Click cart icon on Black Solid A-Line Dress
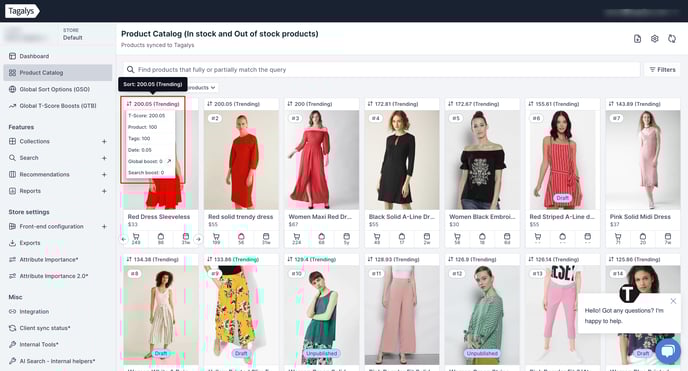Screen dimensions: 688x371 click(377, 237)
